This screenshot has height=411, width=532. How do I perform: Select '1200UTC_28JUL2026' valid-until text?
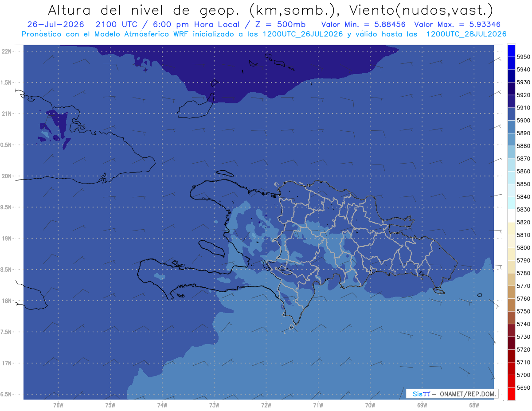pos(466,34)
